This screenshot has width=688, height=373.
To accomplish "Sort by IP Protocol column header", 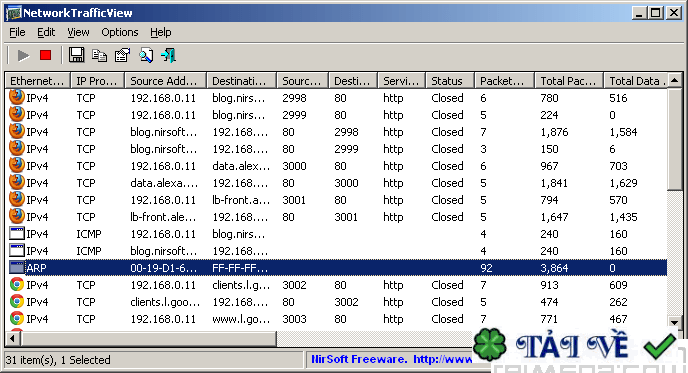I will [x=97, y=81].
